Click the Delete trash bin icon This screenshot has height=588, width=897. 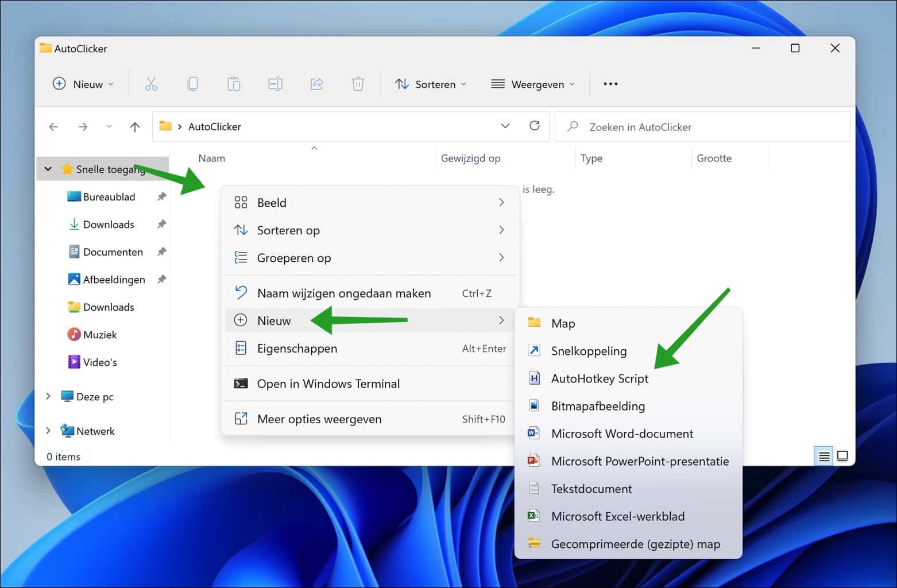(x=358, y=84)
